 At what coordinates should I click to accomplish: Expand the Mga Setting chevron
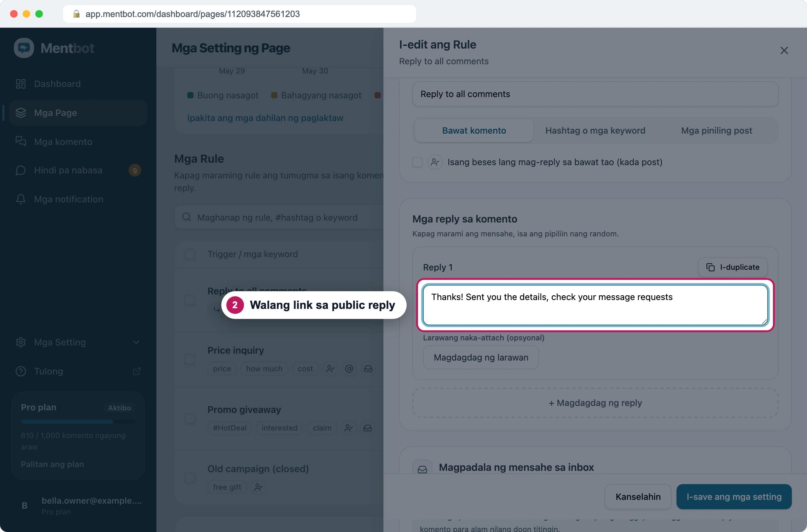pos(136,342)
